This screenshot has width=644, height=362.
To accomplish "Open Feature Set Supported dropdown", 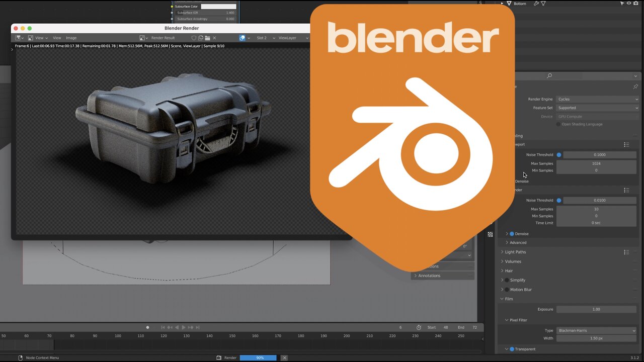I will pyautogui.click(x=598, y=108).
